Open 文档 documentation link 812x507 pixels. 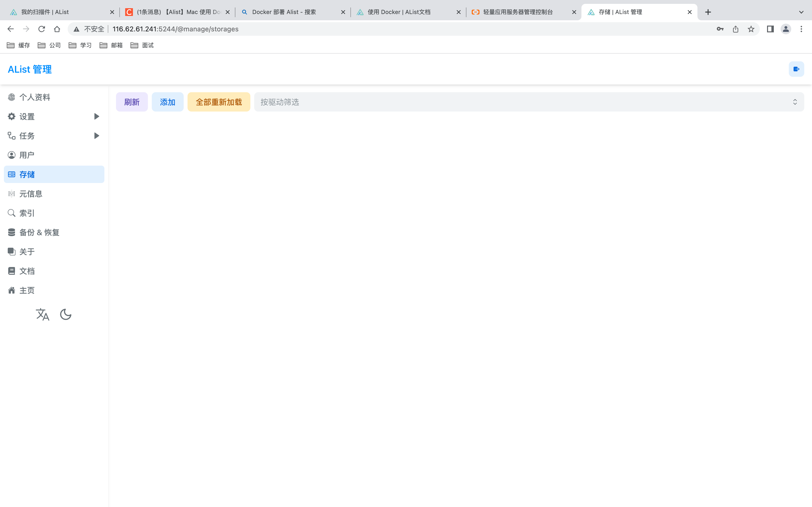pos(27,271)
